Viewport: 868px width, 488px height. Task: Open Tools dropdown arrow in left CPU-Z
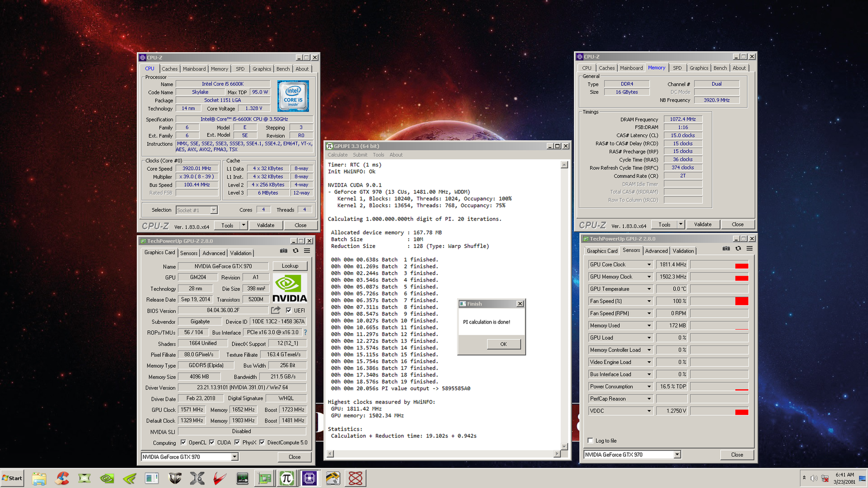pyautogui.click(x=243, y=225)
